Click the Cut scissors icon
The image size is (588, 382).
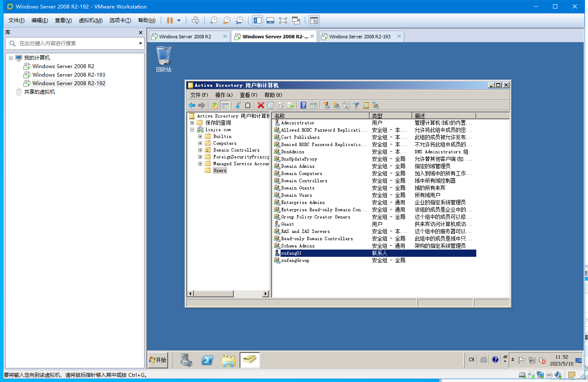pyautogui.click(x=238, y=105)
